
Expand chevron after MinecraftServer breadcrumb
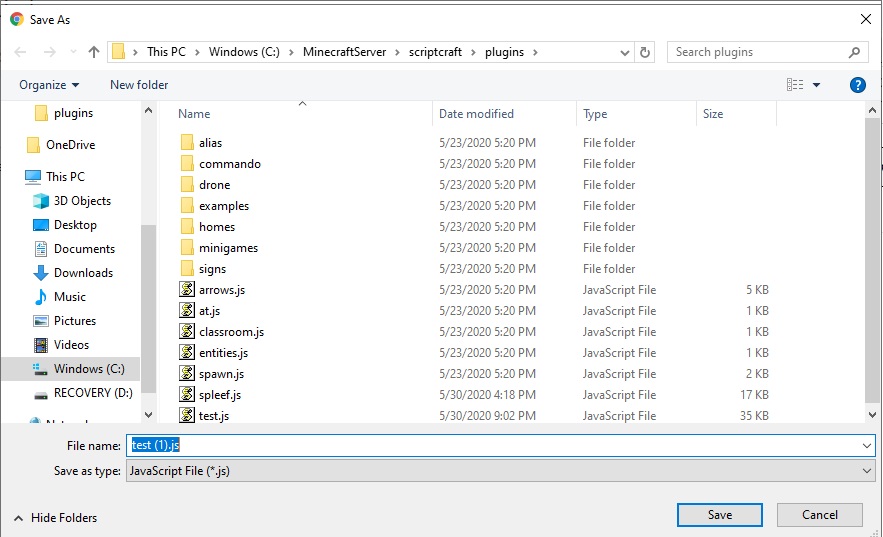pos(397,52)
